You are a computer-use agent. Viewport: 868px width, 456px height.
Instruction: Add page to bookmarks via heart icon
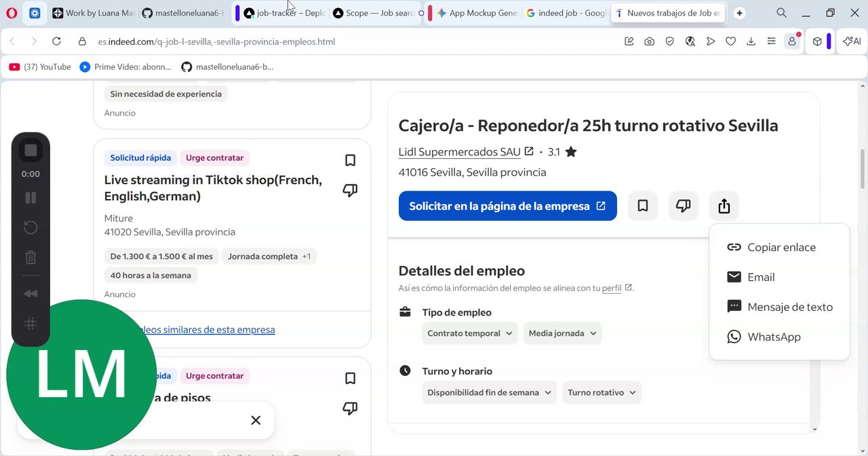[x=731, y=41]
